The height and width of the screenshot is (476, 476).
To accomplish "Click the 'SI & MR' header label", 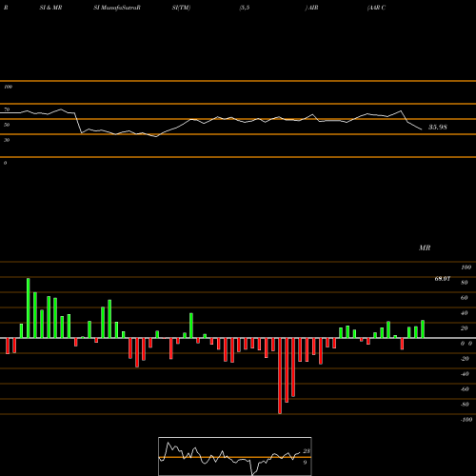I will click(50, 8).
